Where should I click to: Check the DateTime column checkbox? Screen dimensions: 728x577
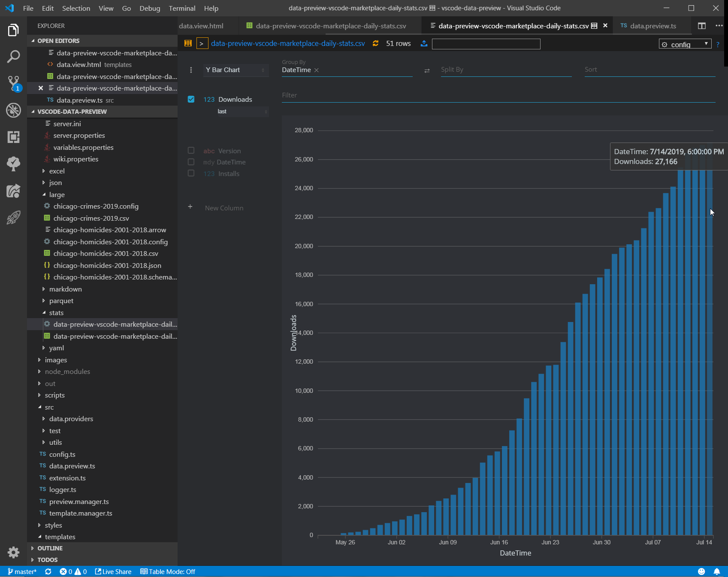click(x=191, y=162)
